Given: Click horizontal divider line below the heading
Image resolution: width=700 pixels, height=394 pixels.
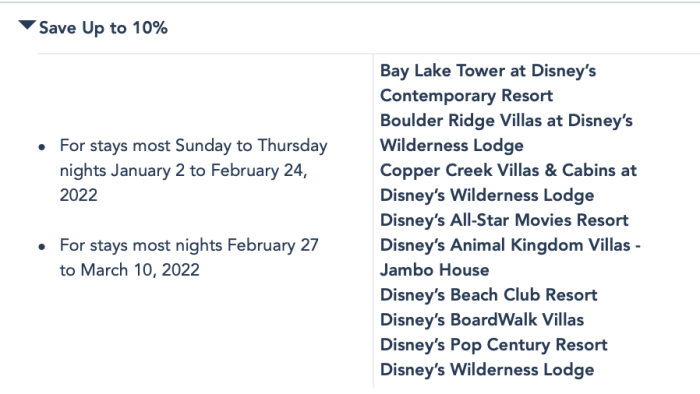Looking at the screenshot, I should 369,54.
